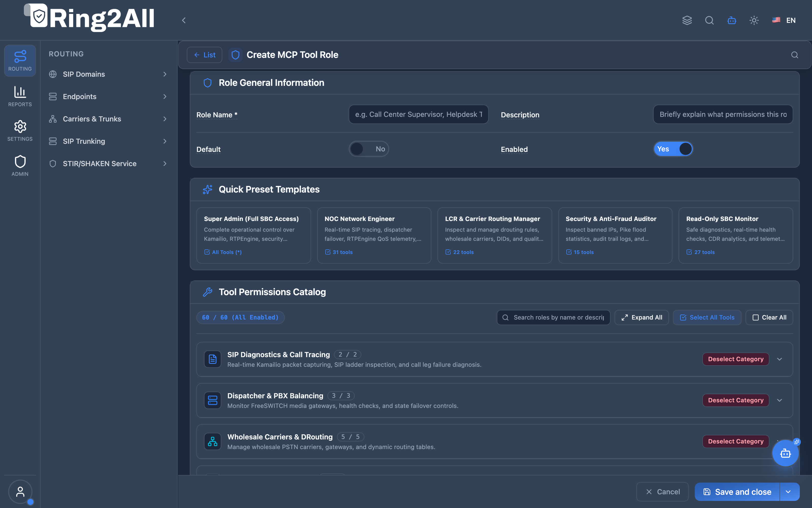Toggle light theme with sun icon
Screen dimensions: 812x508
754,20
